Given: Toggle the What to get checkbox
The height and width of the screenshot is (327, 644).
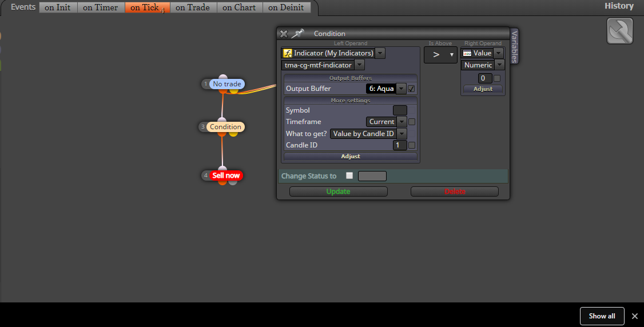Looking at the screenshot, I should [412, 133].
